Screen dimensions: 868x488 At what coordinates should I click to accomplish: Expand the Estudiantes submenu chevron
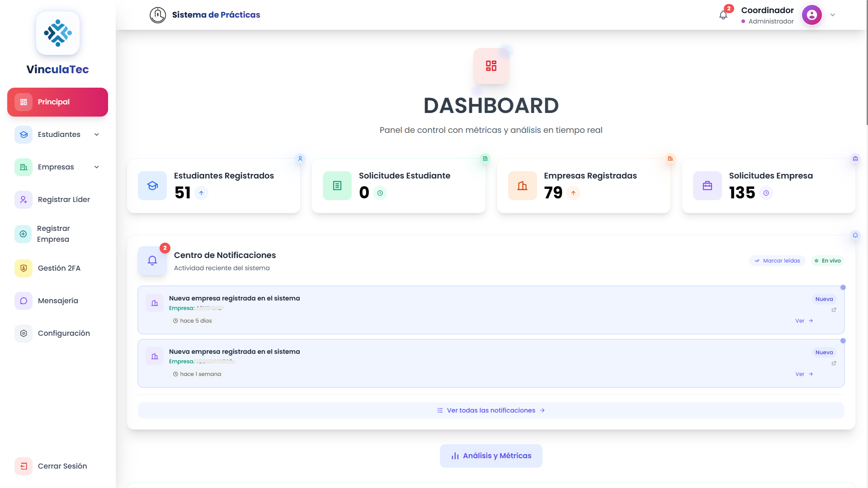coord(96,135)
